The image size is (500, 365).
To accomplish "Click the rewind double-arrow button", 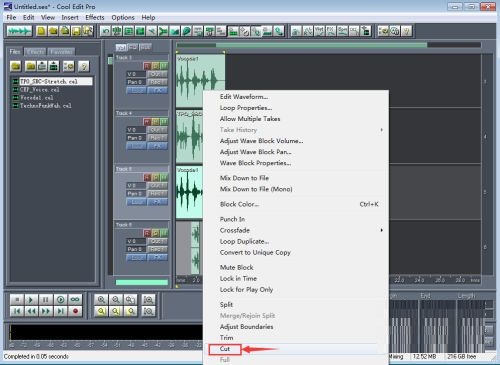I will pyautogui.click(x=31, y=311).
